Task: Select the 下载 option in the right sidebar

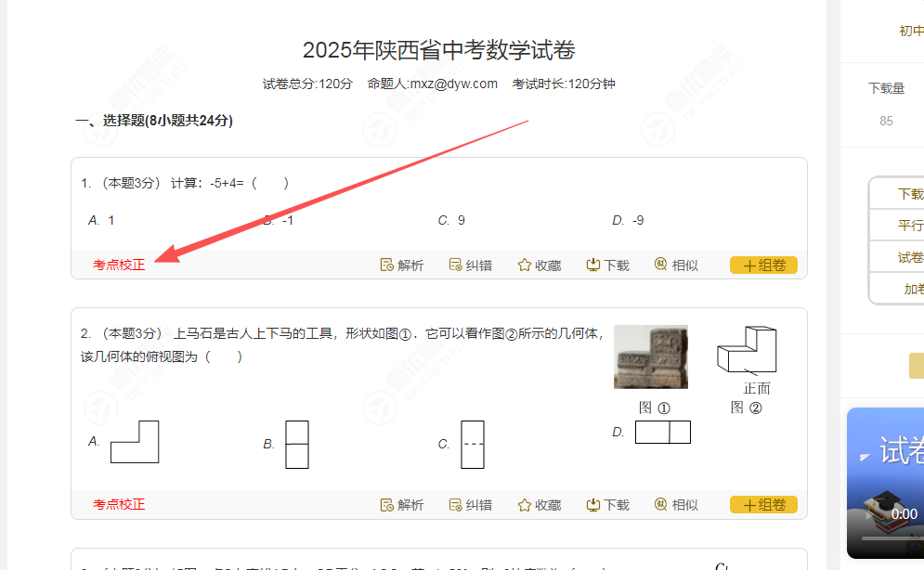Action: click(x=909, y=192)
